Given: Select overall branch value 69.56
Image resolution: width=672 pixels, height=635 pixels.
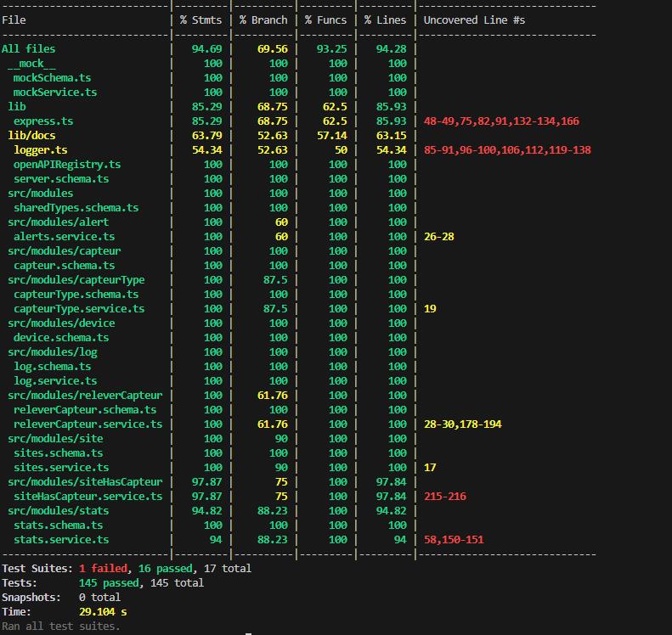Looking at the screenshot, I should click(273, 48).
